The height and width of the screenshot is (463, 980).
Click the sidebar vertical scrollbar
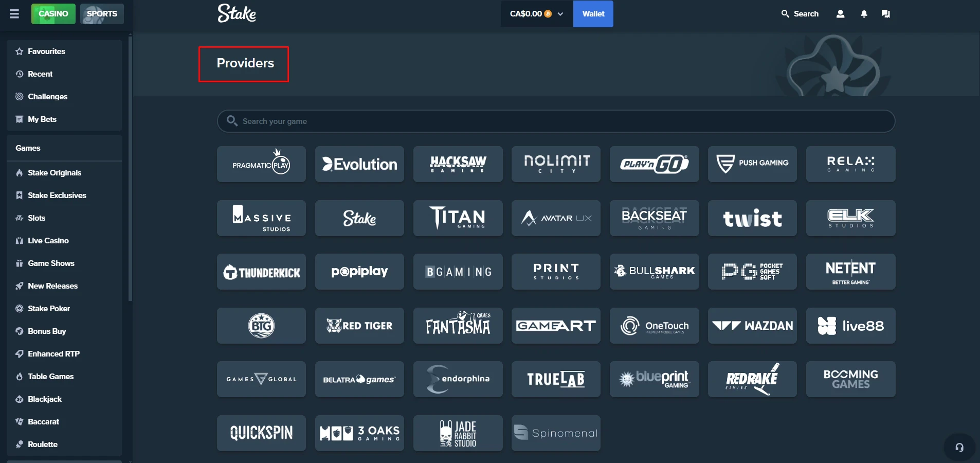[130, 169]
